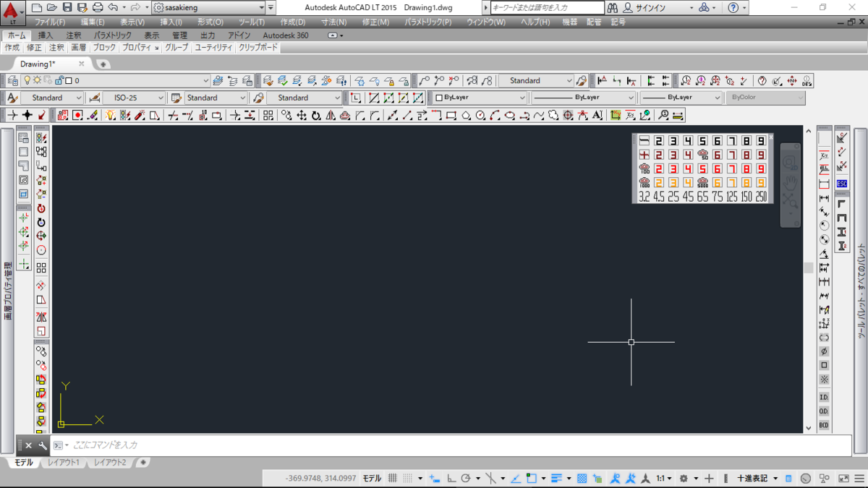Screen dimensions: 868x488
Task: Toggle snap mode in status bar
Action: (409, 478)
